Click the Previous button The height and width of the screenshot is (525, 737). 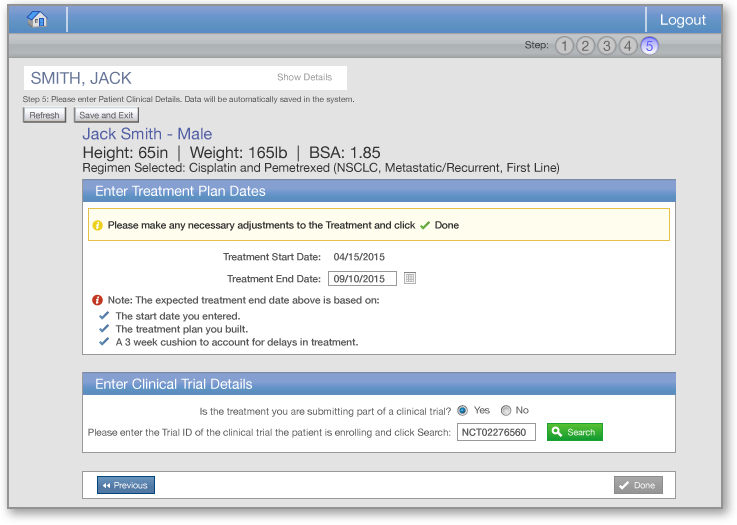click(x=126, y=485)
